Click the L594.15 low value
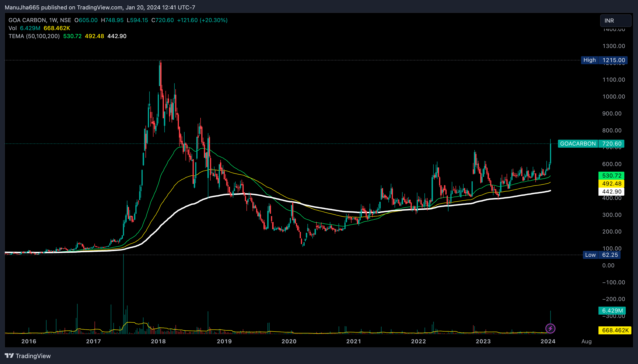 pos(137,20)
